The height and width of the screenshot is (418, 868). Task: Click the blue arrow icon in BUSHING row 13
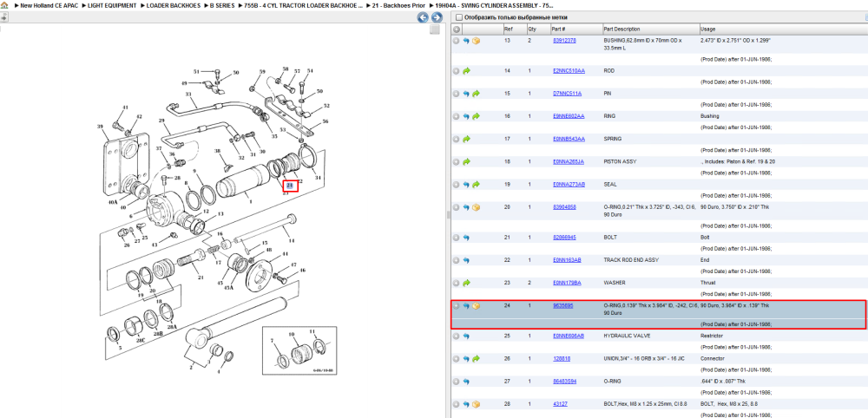[466, 41]
